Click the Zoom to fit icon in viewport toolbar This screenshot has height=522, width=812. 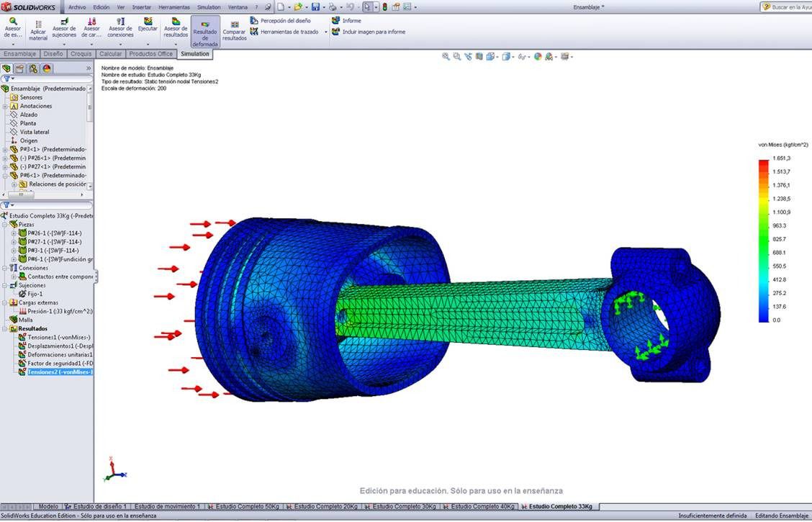pos(446,57)
